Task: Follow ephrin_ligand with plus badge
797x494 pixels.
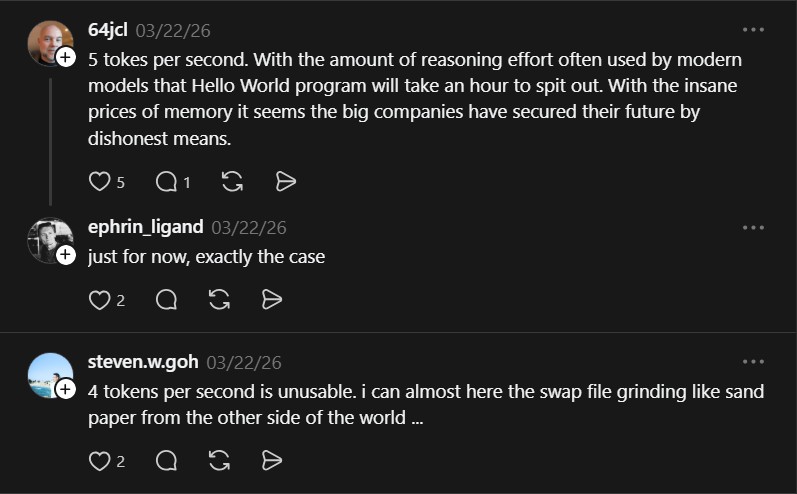Action: (65, 255)
